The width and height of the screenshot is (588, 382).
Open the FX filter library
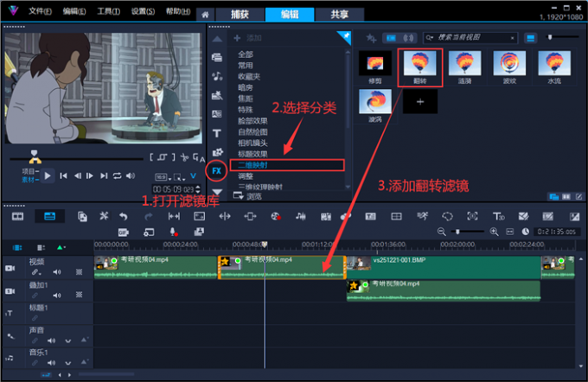(218, 170)
